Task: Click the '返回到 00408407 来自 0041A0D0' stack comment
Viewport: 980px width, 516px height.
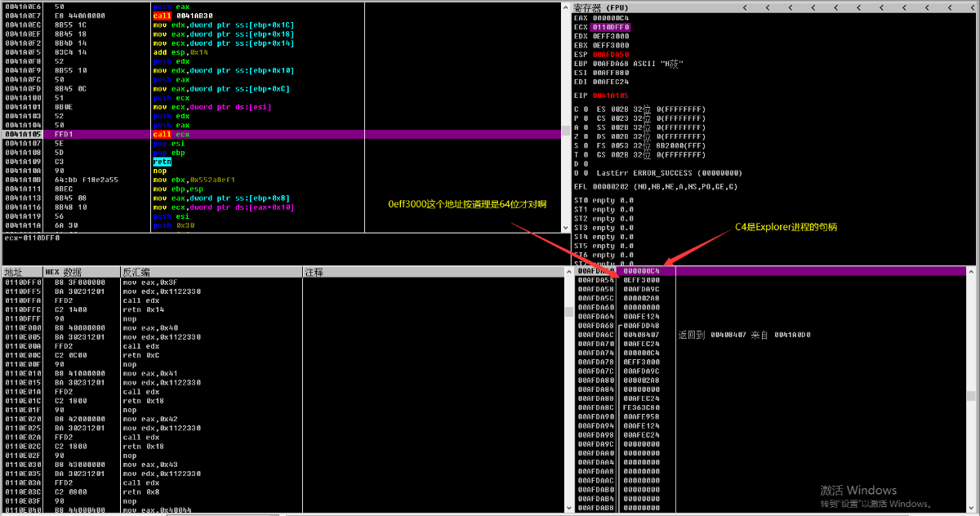Action: pyautogui.click(x=744, y=335)
